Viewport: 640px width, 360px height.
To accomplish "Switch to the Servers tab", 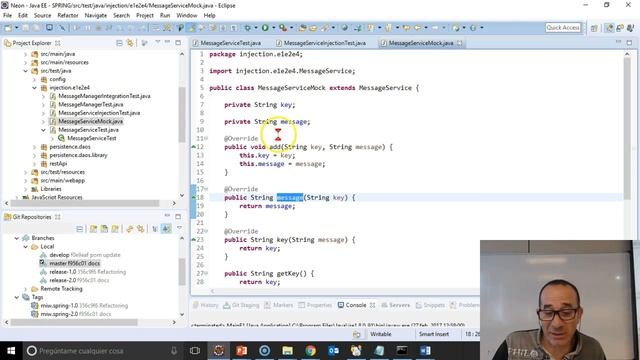I will click(396, 305).
